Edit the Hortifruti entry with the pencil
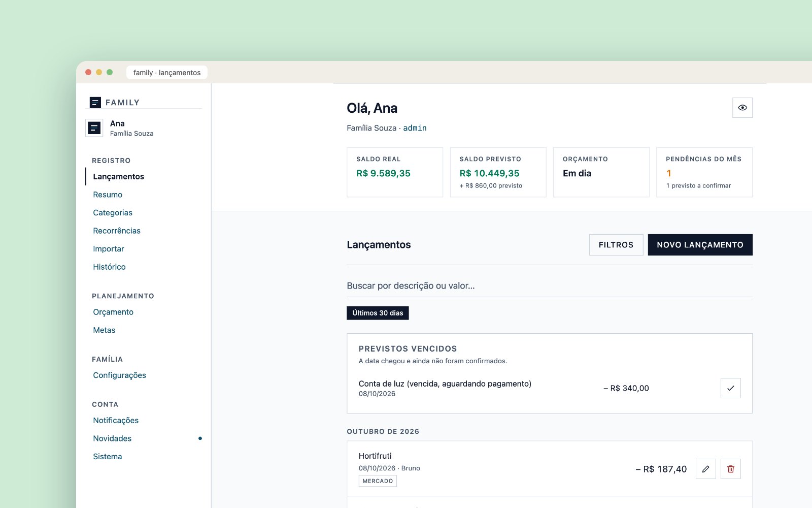The image size is (812, 508). click(x=705, y=469)
